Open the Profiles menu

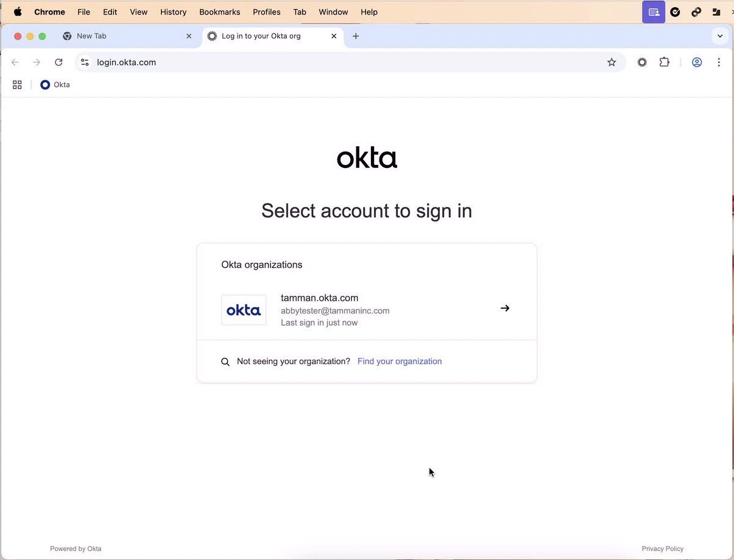coord(267,12)
